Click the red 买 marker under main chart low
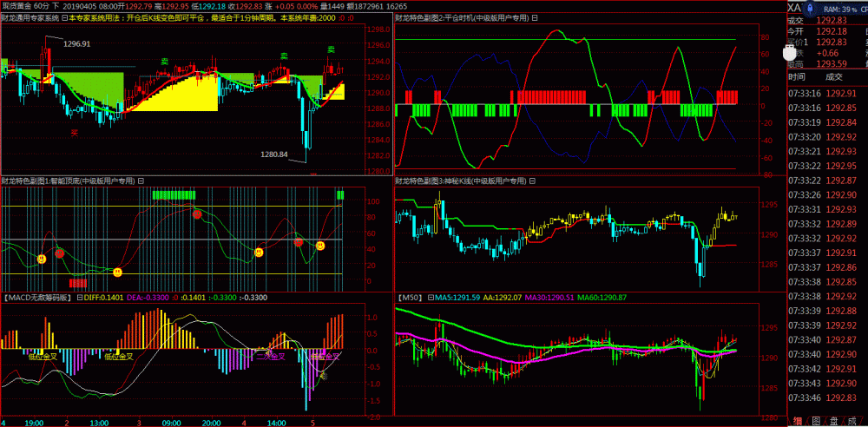Viewport: 868px width, 427px height. click(x=74, y=132)
